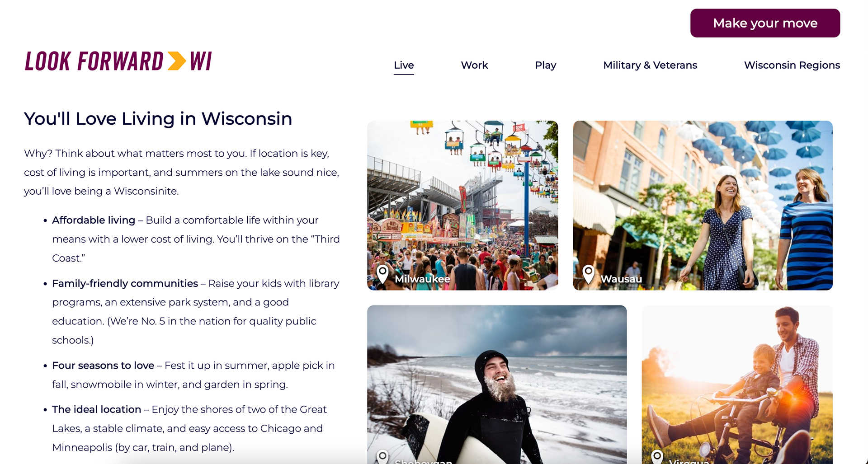This screenshot has width=868, height=464.
Task: Click the Wausau label text
Action: [x=621, y=279]
